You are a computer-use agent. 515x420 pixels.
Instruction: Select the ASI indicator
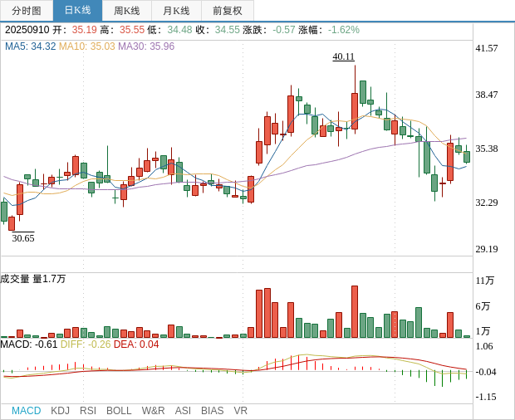(183, 411)
